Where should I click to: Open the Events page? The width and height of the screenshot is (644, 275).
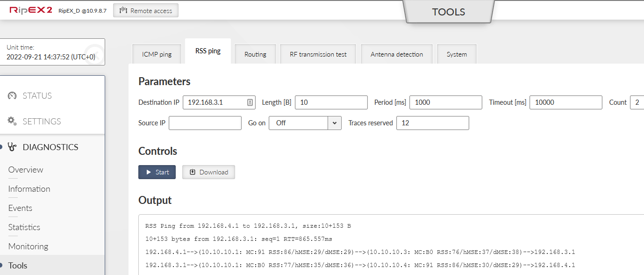tap(20, 208)
